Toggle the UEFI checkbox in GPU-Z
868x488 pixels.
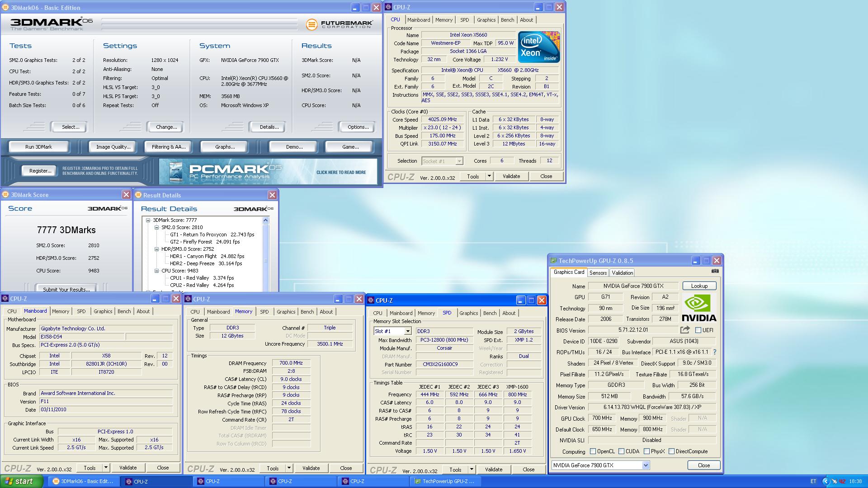pos(698,330)
